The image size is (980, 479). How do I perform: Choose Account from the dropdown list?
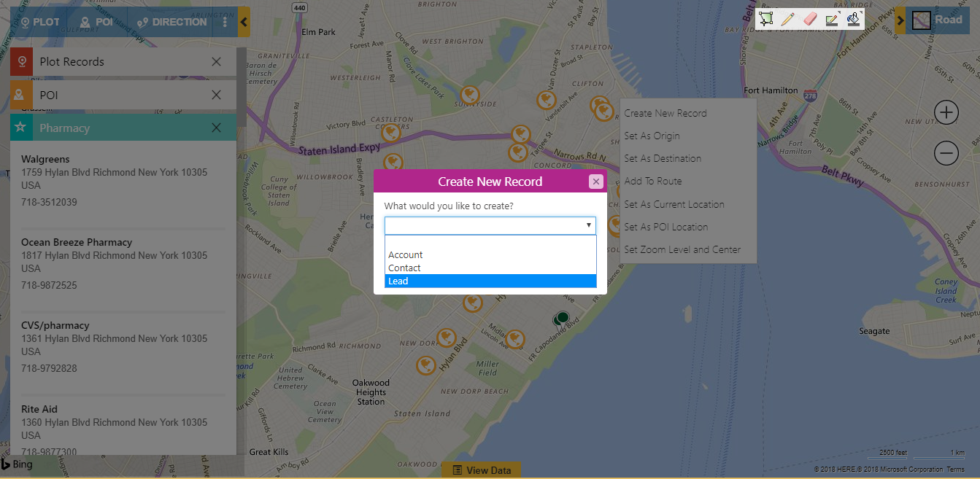tap(490, 254)
